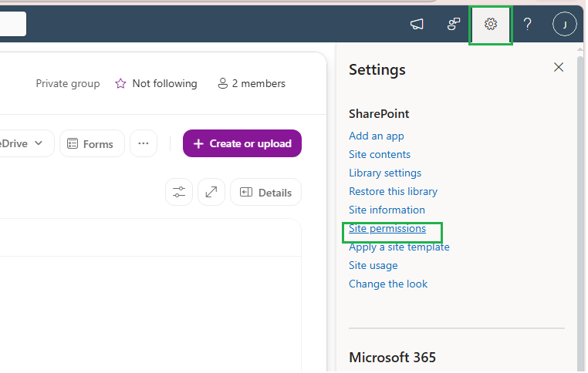Close the Settings panel

click(x=560, y=67)
